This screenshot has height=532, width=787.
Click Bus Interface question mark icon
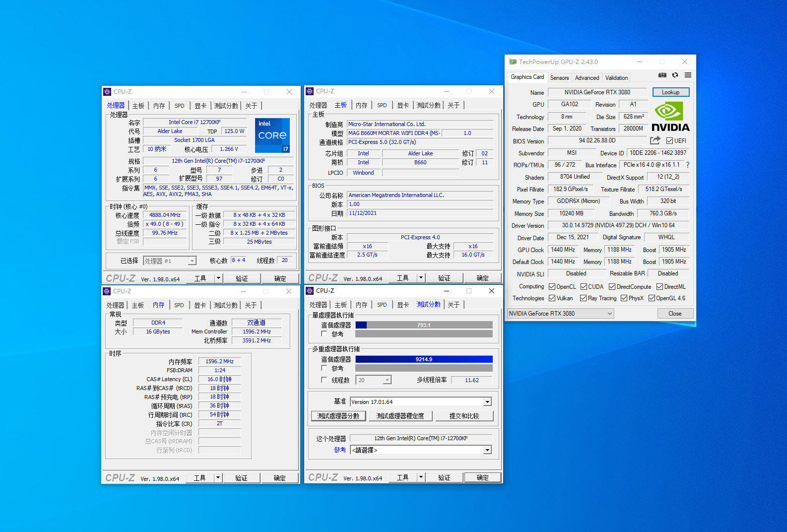688,165
